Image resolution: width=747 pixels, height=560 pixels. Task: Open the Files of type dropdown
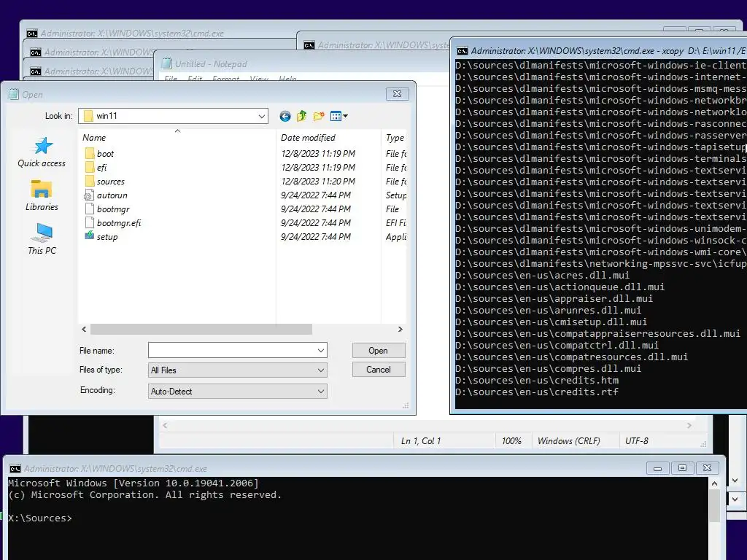click(x=238, y=370)
